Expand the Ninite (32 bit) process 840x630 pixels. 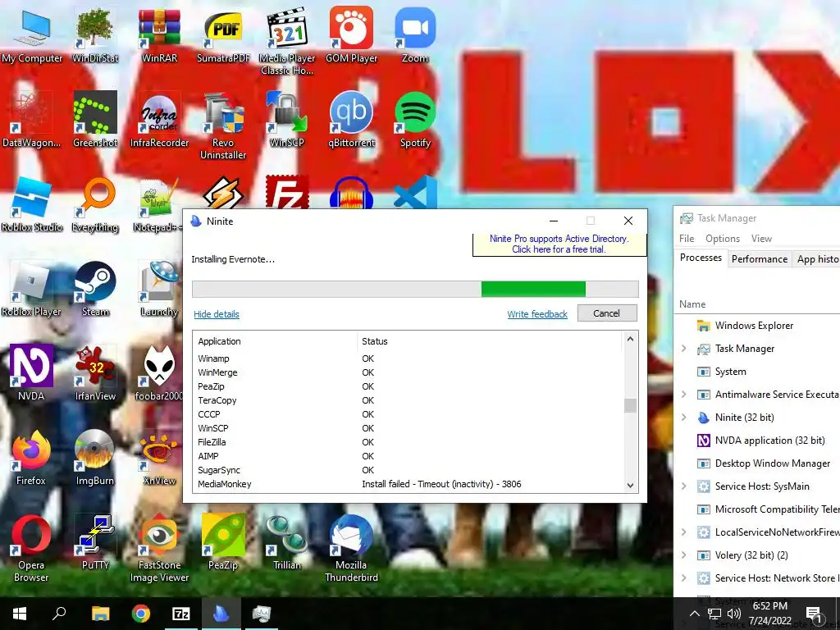tap(684, 417)
